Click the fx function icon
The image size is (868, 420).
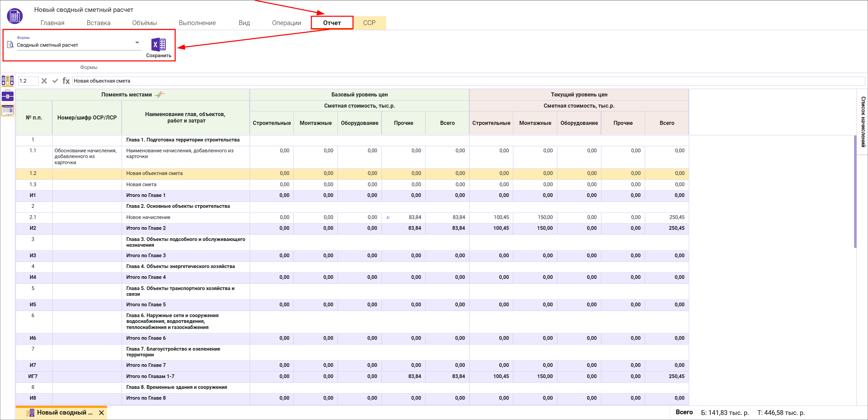[66, 81]
